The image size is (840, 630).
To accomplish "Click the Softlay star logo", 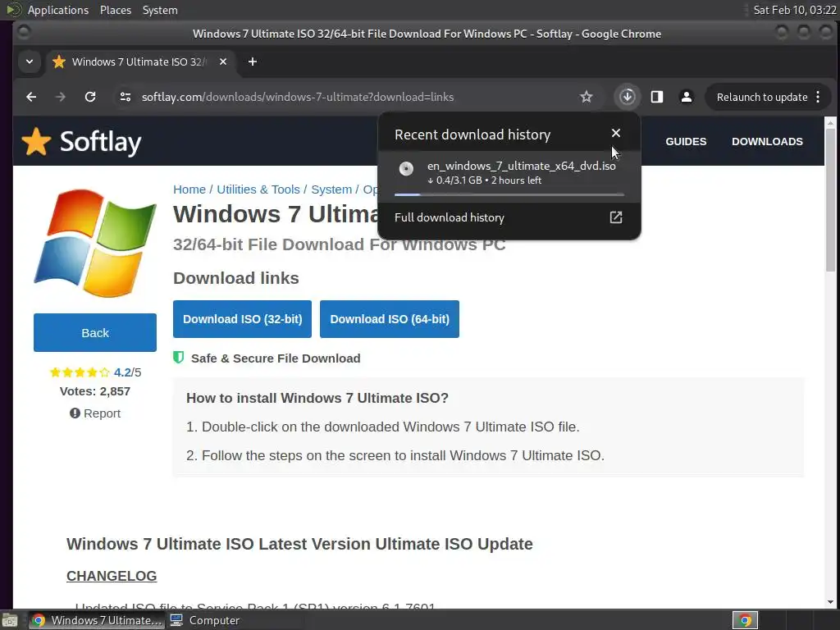I will point(36,141).
